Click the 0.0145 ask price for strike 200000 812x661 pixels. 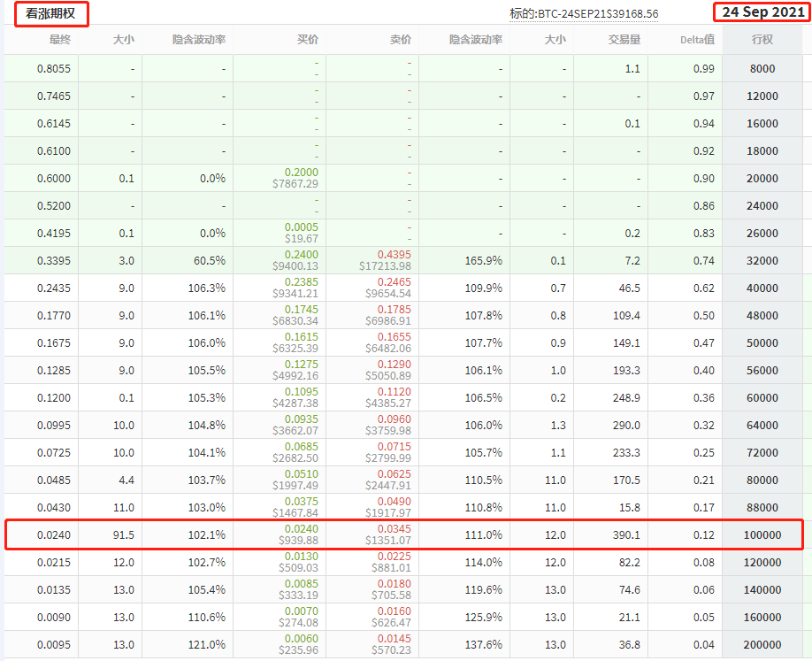(395, 638)
